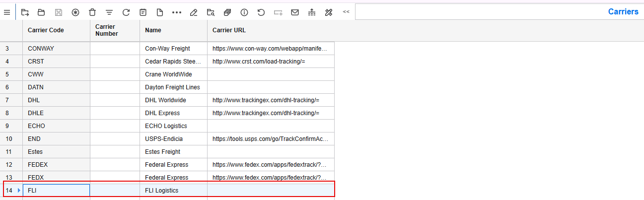
Task: Click the row 14 indicator arrow
Action: 19,190
